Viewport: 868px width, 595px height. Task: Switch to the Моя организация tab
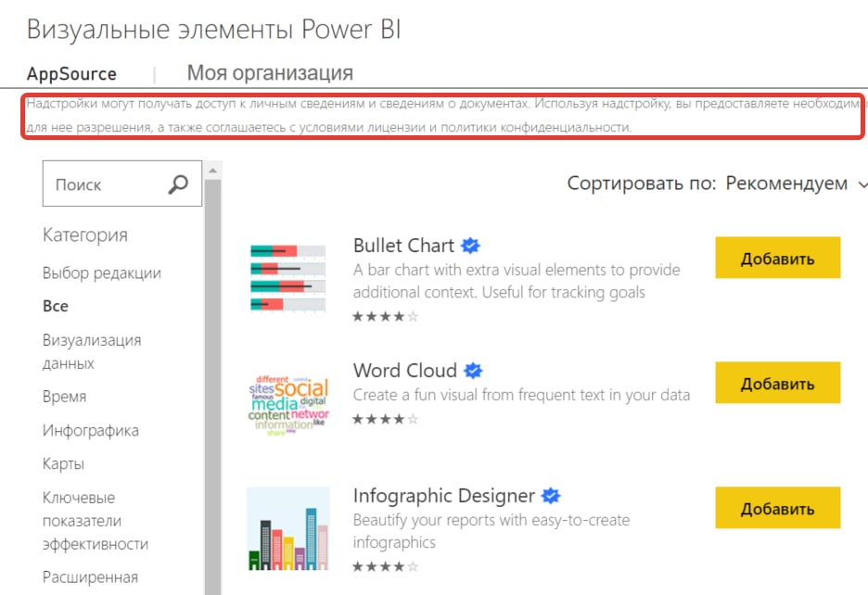[x=270, y=72]
